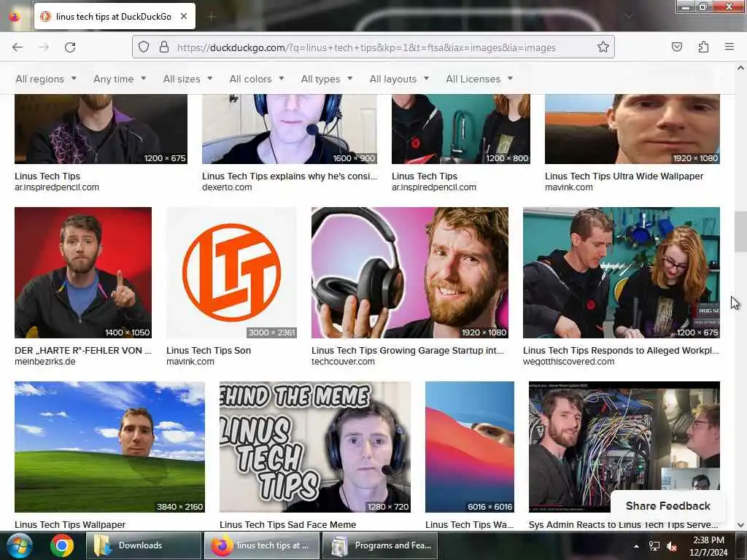Bookmark this page with the star
Image resolution: width=747 pixels, height=560 pixels.
tap(603, 47)
